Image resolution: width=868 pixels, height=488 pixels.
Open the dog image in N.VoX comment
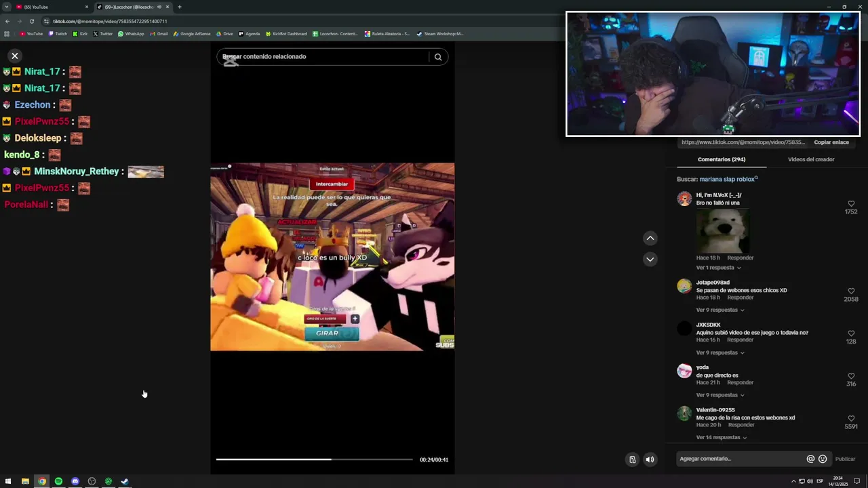coord(723,230)
